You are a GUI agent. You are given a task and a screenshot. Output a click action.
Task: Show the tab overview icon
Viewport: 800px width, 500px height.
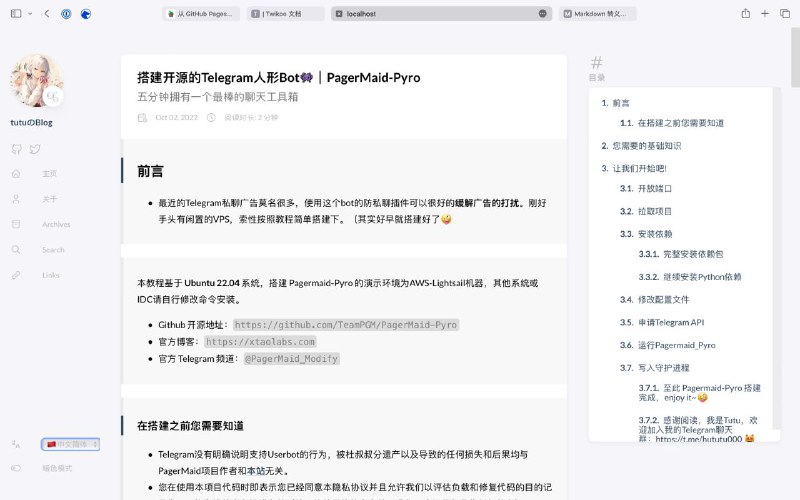coord(784,14)
